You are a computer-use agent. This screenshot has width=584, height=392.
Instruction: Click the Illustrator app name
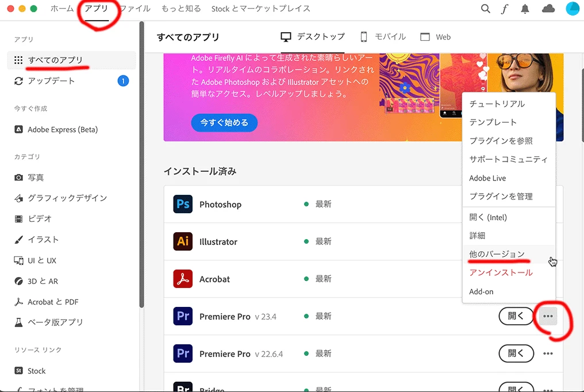pyautogui.click(x=218, y=241)
